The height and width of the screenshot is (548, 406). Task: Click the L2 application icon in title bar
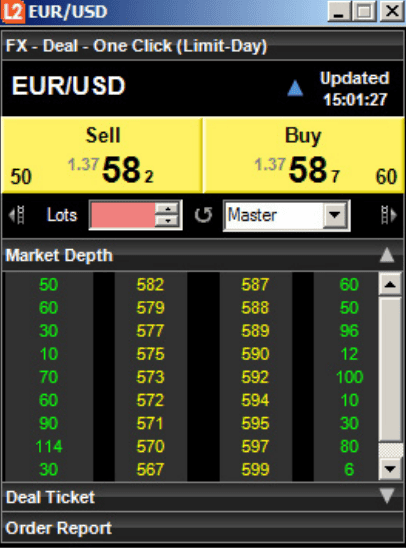pyautogui.click(x=13, y=12)
